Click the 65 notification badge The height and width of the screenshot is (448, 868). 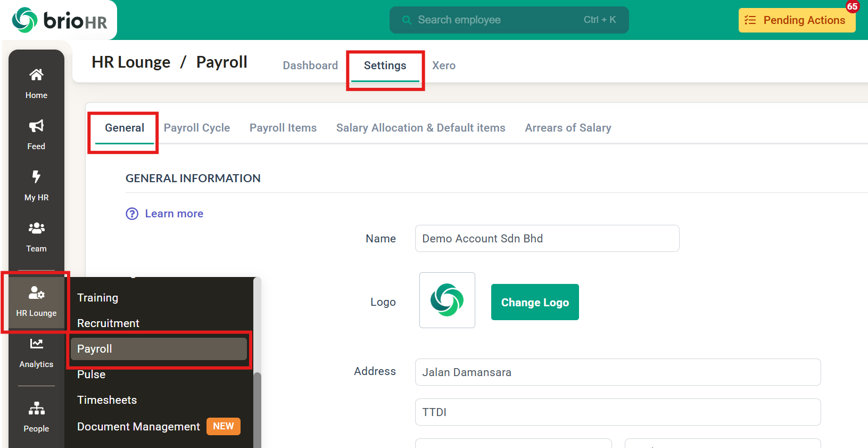[x=852, y=6]
